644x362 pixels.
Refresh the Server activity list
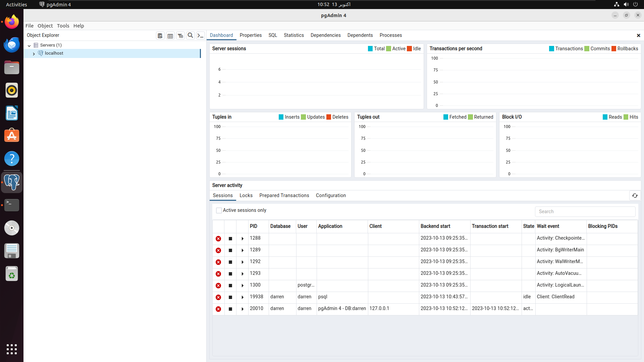pos(635,196)
